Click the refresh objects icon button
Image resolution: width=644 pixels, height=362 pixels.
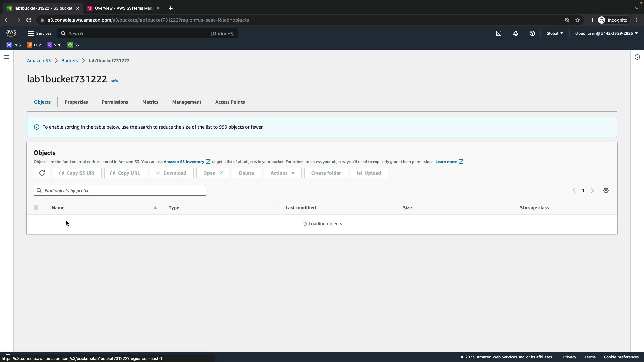[x=42, y=173]
